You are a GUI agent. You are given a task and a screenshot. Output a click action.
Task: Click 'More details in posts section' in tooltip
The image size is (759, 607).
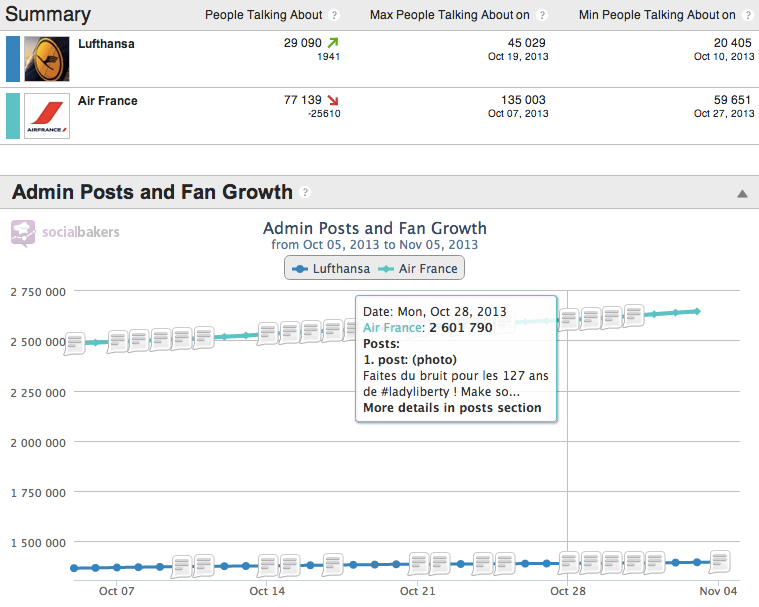452,408
